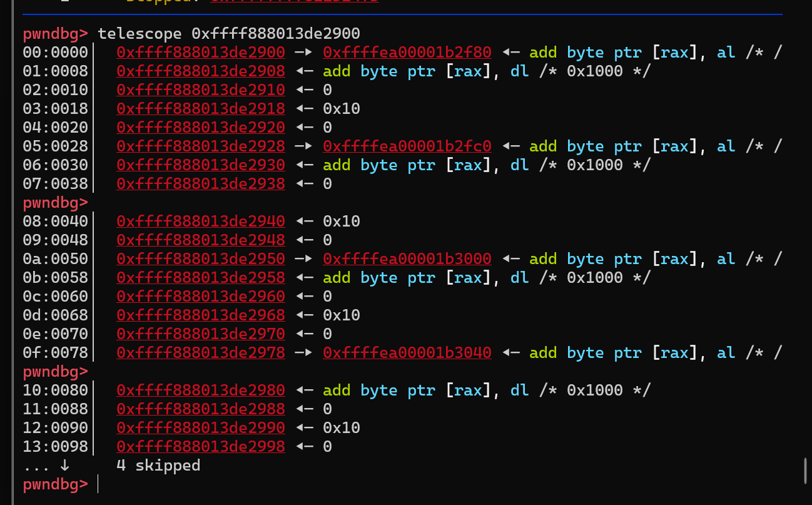Click pointer target 0xffffea00001b2f80
The height and width of the screenshot is (505, 812).
[407, 53]
